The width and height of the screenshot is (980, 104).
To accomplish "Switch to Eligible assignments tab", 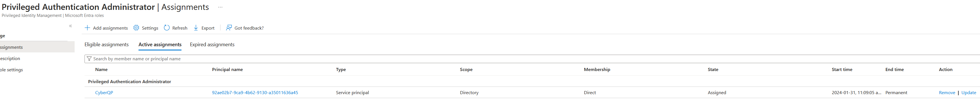I will (x=107, y=45).
